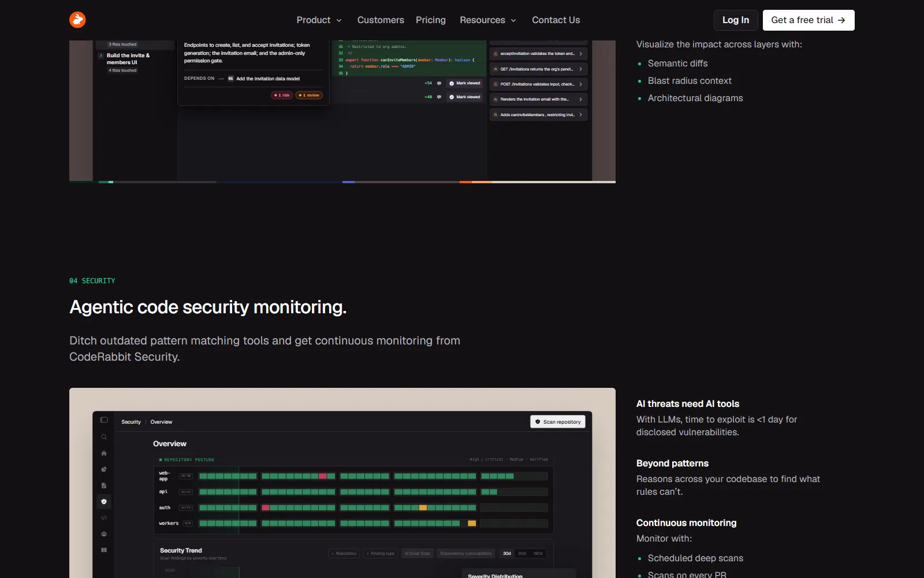Screen dimensions: 924x578
Task: Expand the GET /invitations row chevron
Action: pos(580,69)
